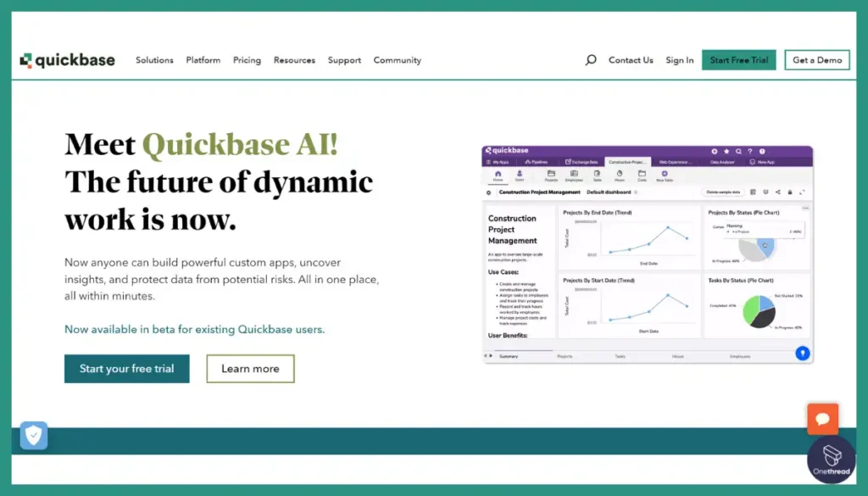This screenshot has height=496, width=868.
Task: Open the Community menu
Action: coord(398,60)
